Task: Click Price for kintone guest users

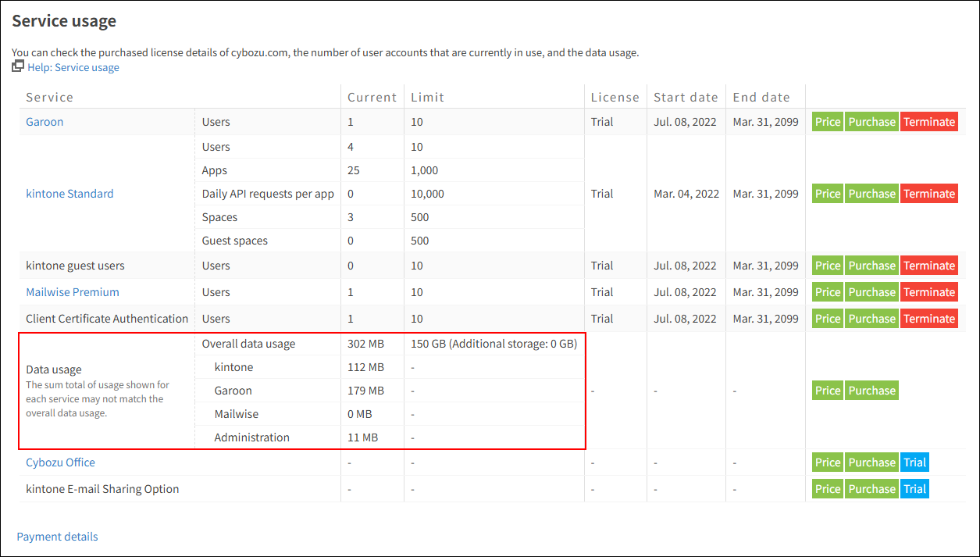Action: click(827, 265)
